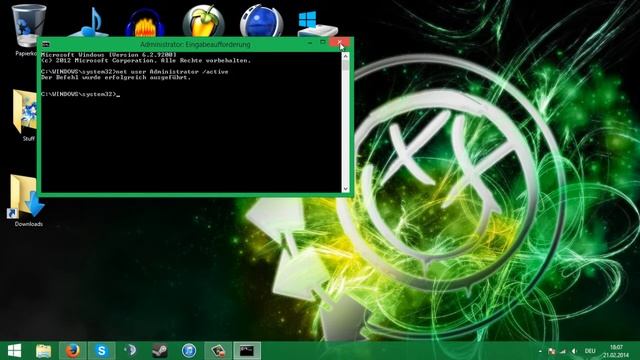Switch to Firefox in the taskbar

(x=73, y=351)
